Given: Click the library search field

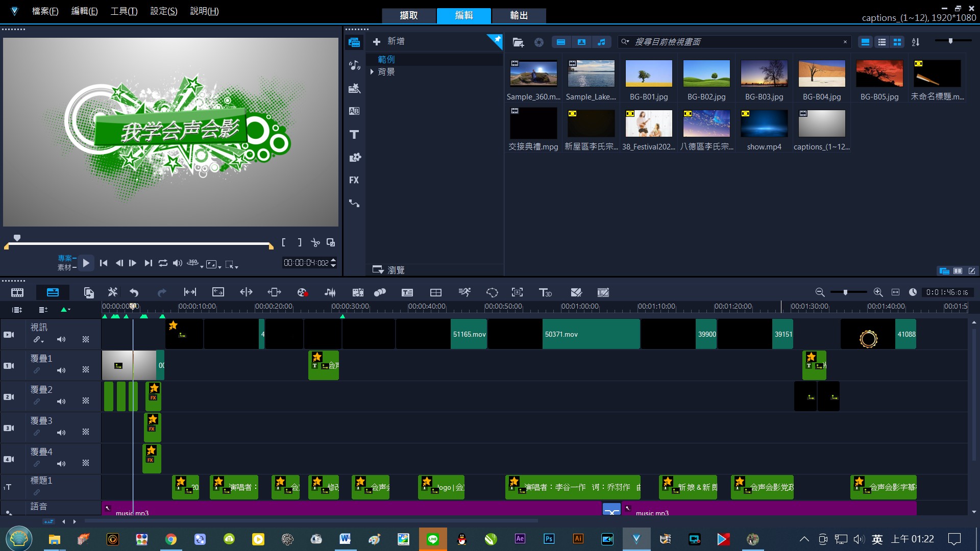Looking at the screenshot, I should [735, 42].
